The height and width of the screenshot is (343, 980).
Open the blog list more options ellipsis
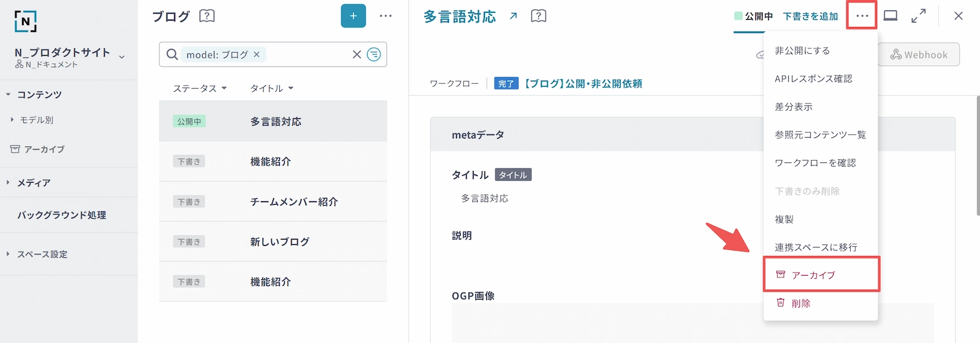pos(385,16)
